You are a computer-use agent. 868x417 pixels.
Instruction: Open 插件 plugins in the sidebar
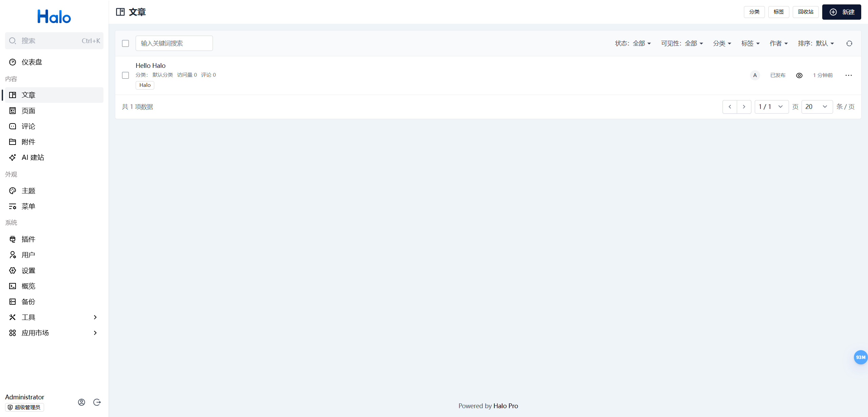[x=28, y=239]
